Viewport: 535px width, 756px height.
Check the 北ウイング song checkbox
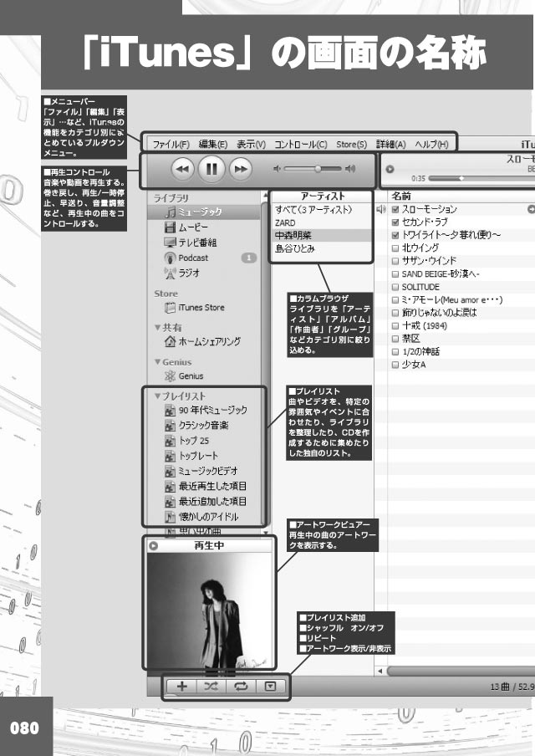click(395, 248)
